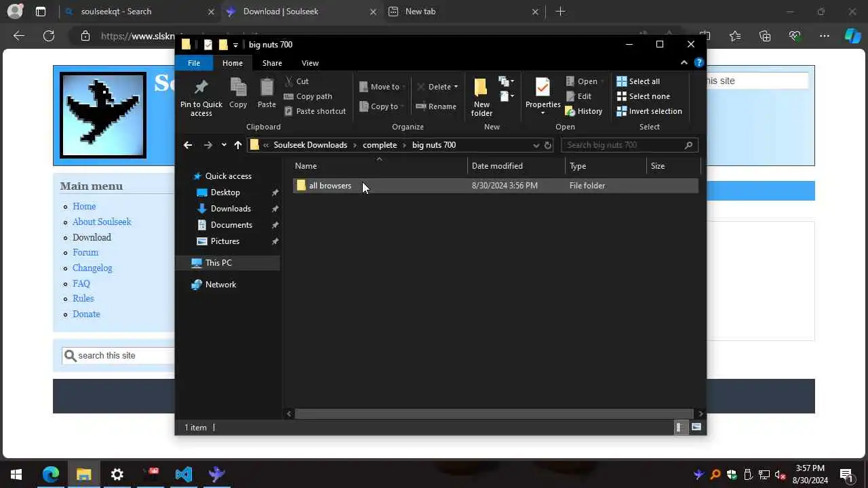This screenshot has width=868, height=488.
Task: Open a new Edge browser tab
Action: tap(560, 12)
